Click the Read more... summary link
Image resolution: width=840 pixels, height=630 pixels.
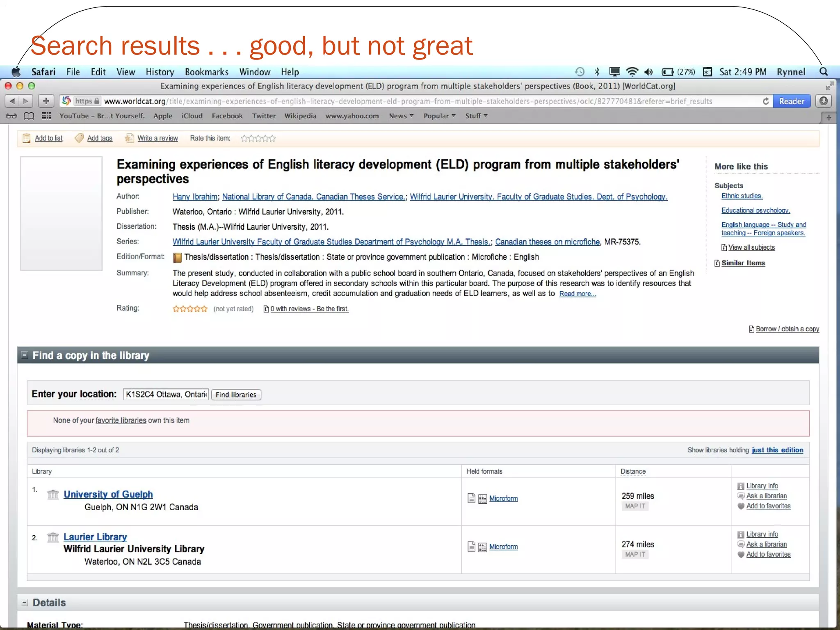point(577,294)
